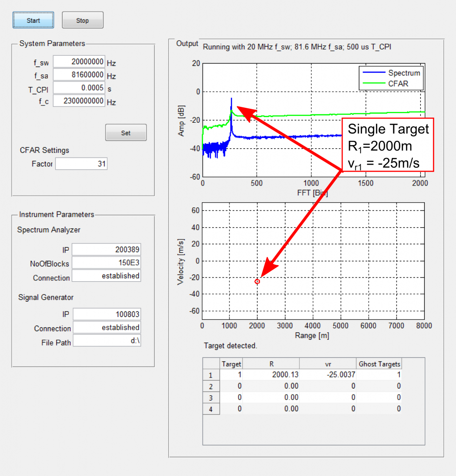Edit the carrier frequency f_c field
The width and height of the screenshot is (456, 476).
(x=79, y=100)
